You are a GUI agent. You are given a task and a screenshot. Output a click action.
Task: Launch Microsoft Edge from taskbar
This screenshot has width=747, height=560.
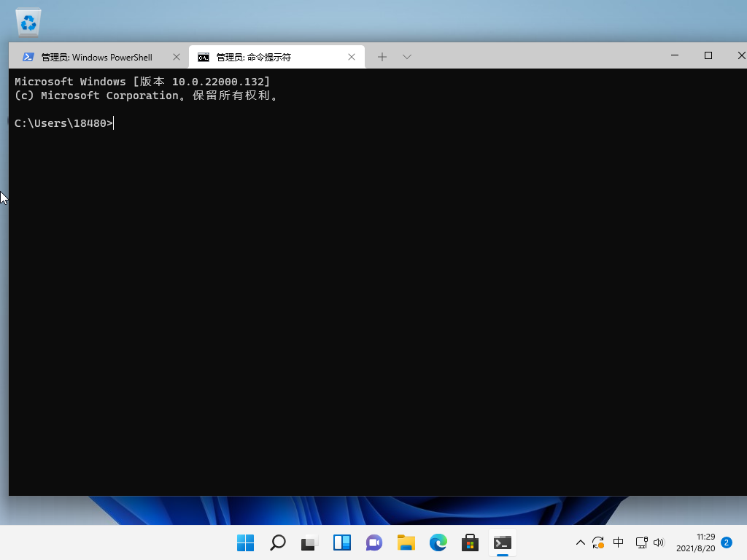point(438,542)
